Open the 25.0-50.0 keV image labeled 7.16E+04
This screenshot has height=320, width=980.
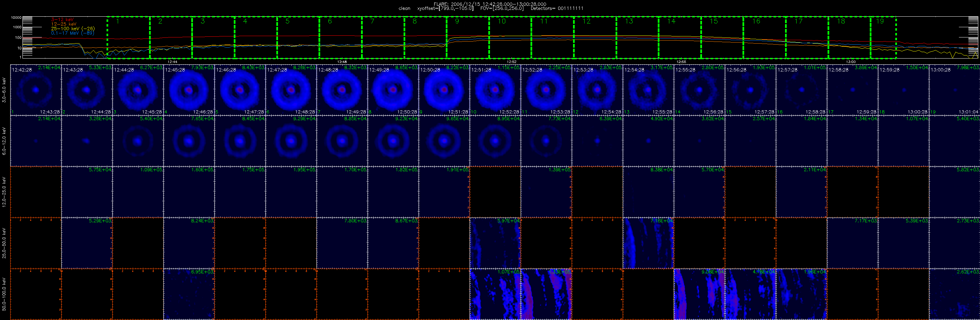(x=648, y=243)
